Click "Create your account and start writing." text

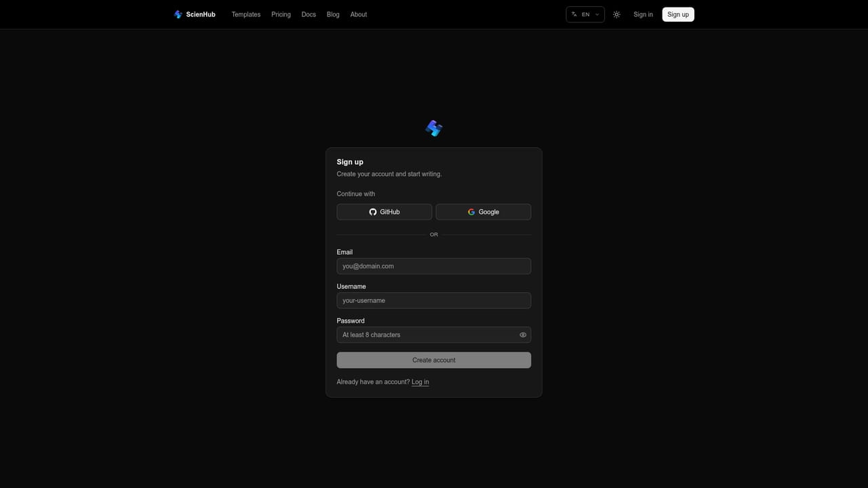[x=389, y=174]
